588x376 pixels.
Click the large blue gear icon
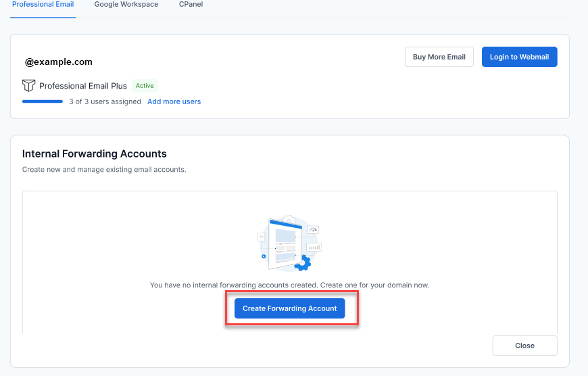[304, 262]
